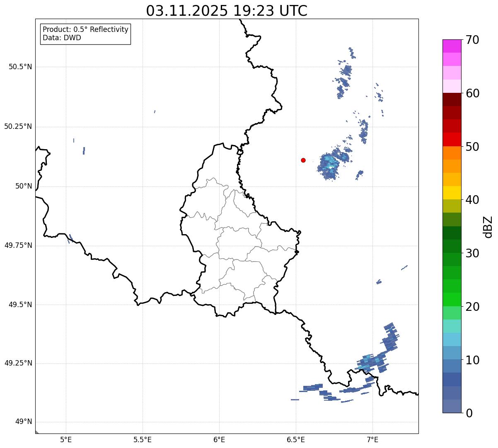The image size is (498, 448).
Task: Click the timestamp title 03.11.2025 19:23 UTC
Action: click(x=227, y=11)
